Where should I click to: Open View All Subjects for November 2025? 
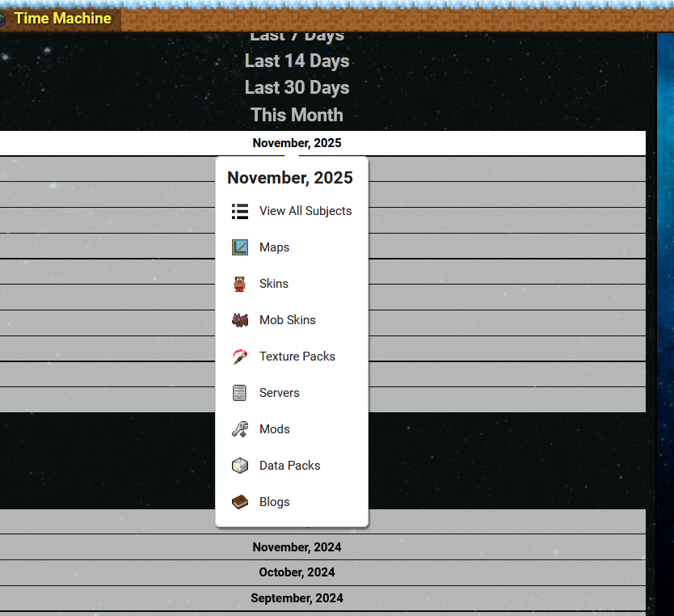(305, 211)
